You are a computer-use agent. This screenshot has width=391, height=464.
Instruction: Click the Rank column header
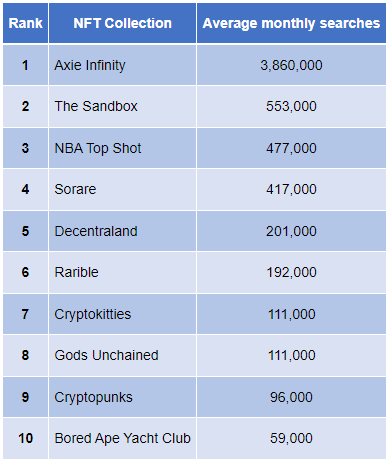pos(25,23)
